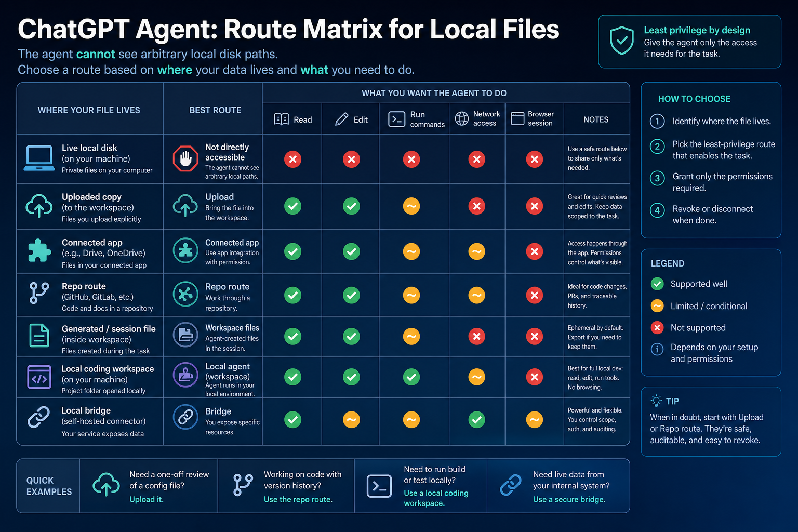Click the QUICK EXAMPLES label
Viewport: 798px width, 532px height.
(x=49, y=486)
